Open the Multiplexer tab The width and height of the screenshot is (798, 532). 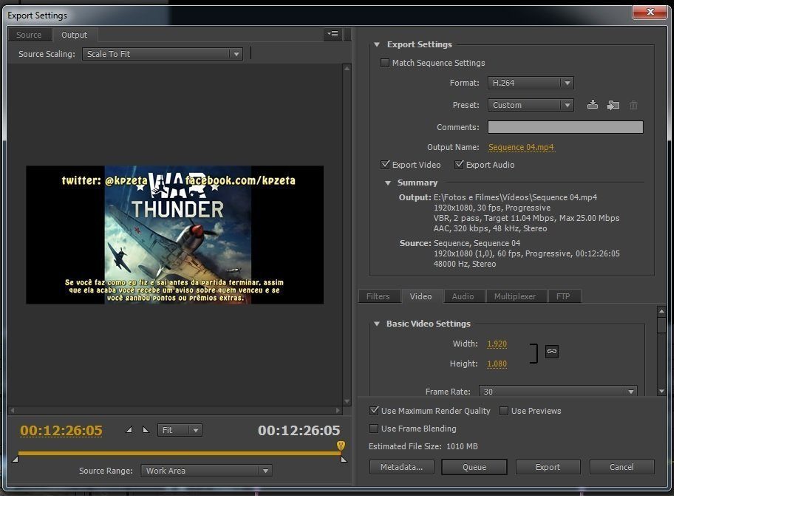[x=515, y=296]
